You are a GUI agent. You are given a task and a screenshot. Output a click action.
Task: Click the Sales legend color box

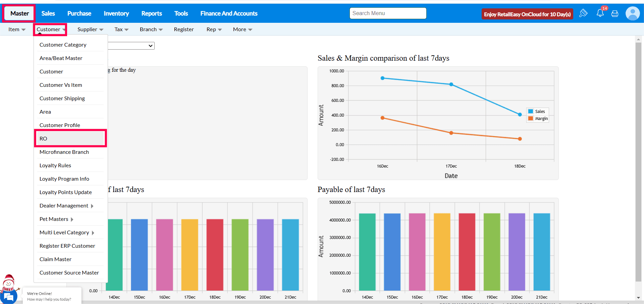pyautogui.click(x=531, y=111)
